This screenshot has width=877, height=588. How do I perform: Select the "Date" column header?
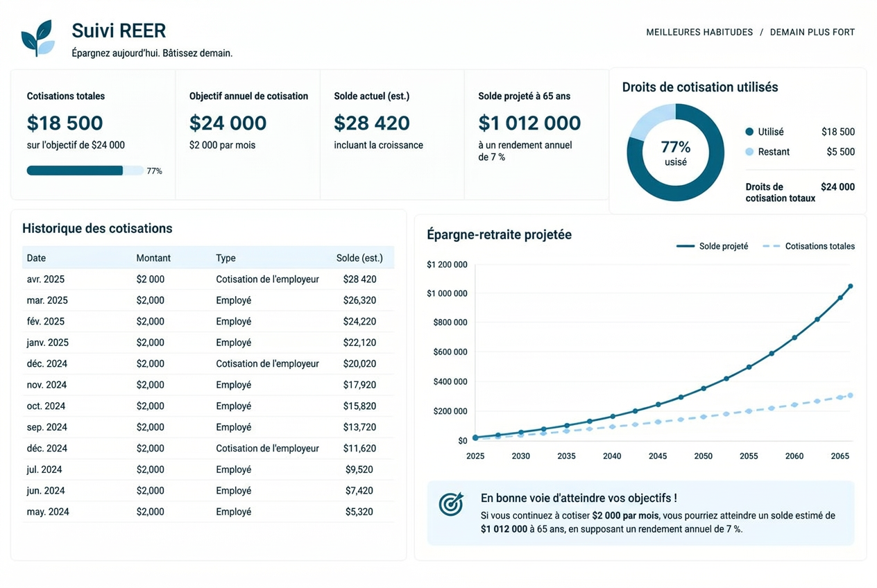36,258
